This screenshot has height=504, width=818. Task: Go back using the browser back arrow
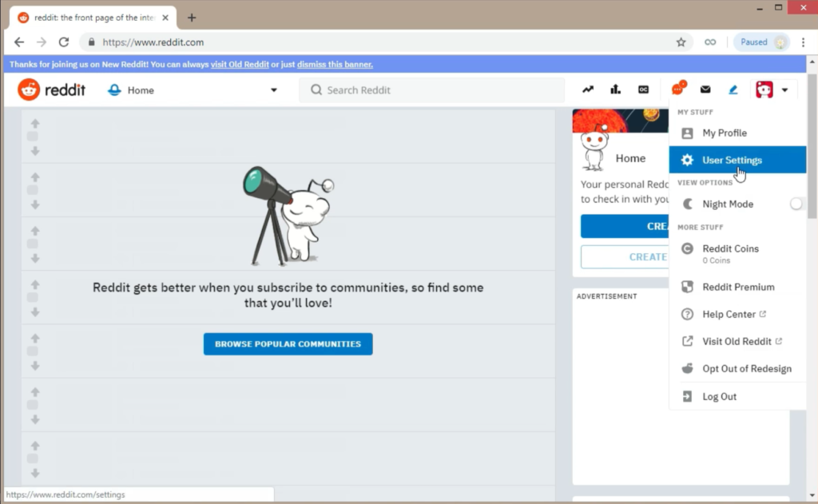tap(19, 42)
